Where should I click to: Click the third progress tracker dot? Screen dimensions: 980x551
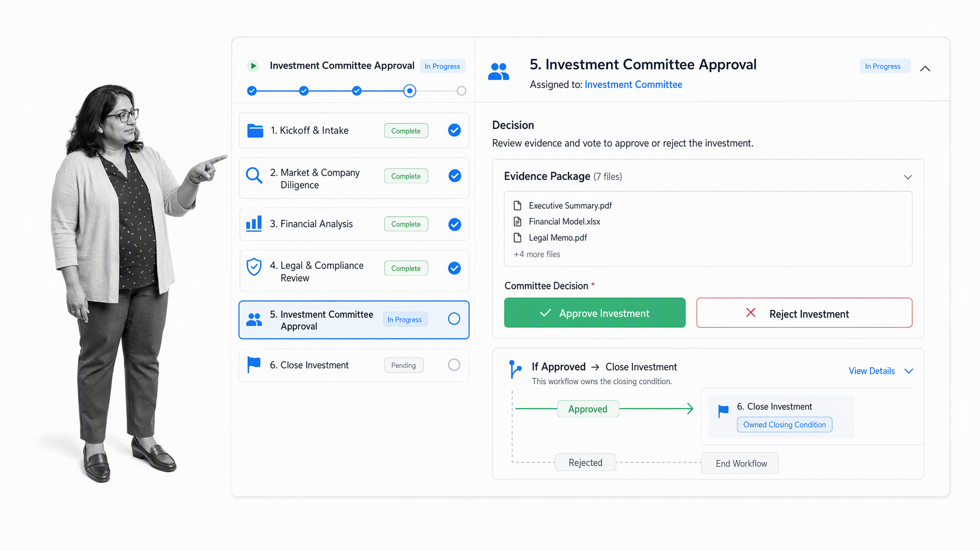(357, 91)
